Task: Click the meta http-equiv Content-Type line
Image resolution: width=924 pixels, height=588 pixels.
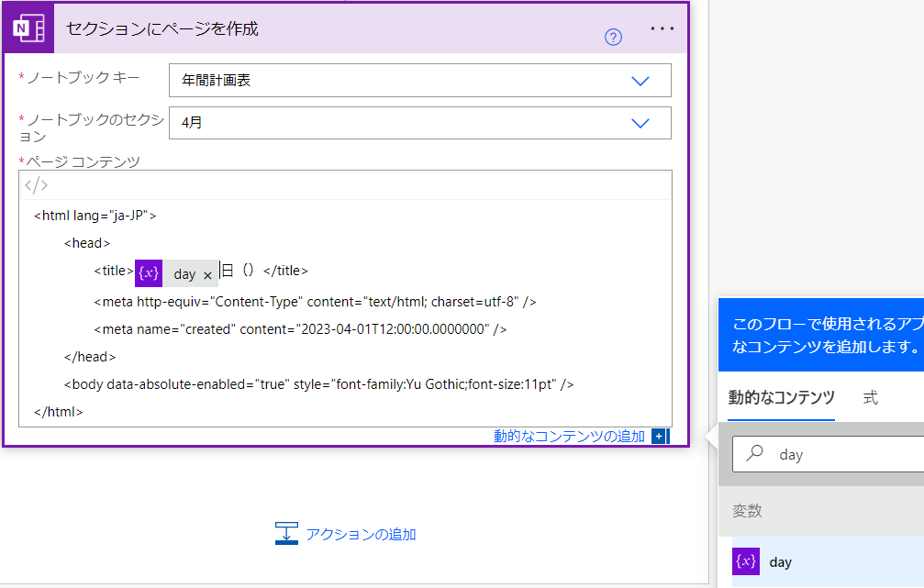Action: click(x=315, y=302)
